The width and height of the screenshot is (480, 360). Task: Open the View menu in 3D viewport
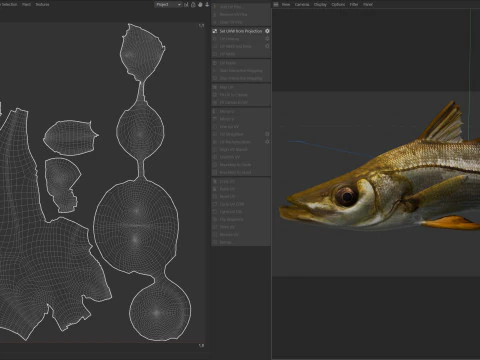pos(286,4)
